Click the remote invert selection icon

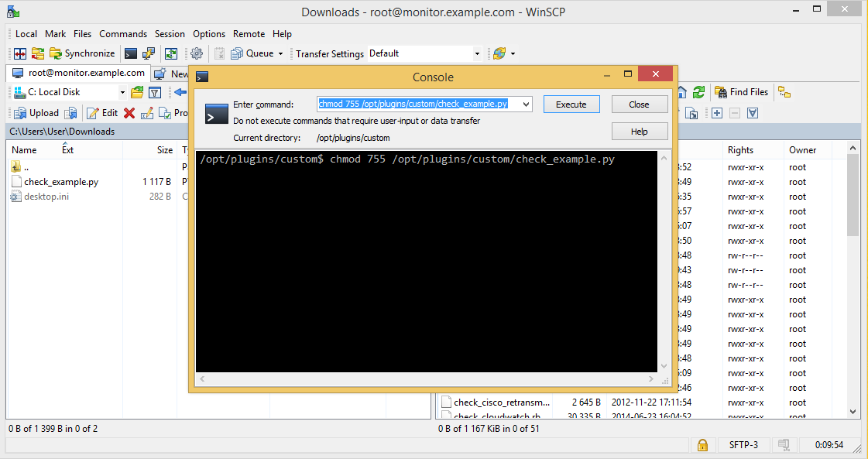point(753,113)
